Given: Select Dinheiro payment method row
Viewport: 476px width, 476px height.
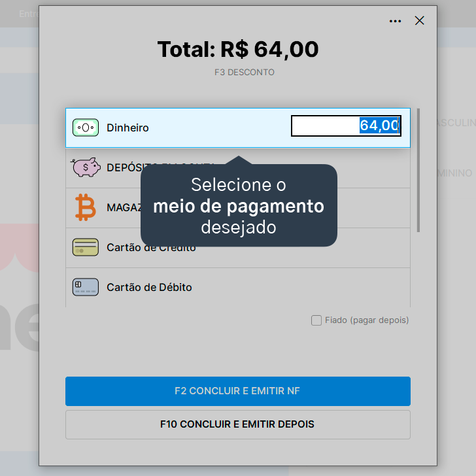Looking at the screenshot, I should (238, 127).
